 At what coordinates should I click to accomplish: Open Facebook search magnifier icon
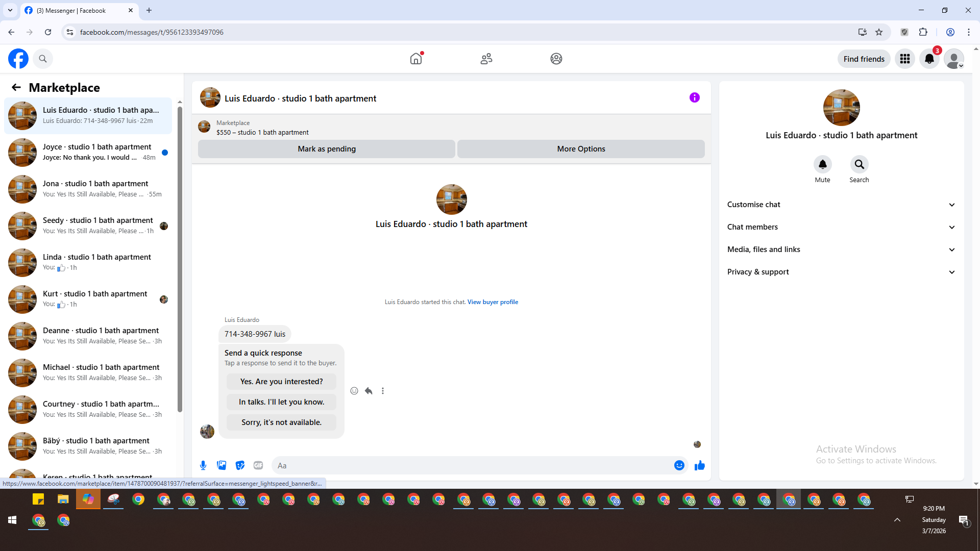(43, 59)
